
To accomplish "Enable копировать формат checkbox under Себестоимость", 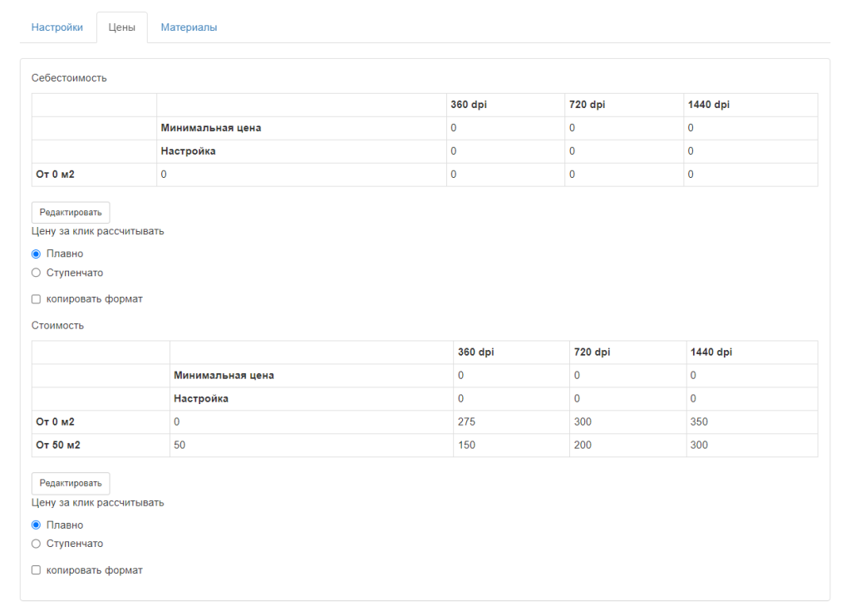I will click(36, 299).
